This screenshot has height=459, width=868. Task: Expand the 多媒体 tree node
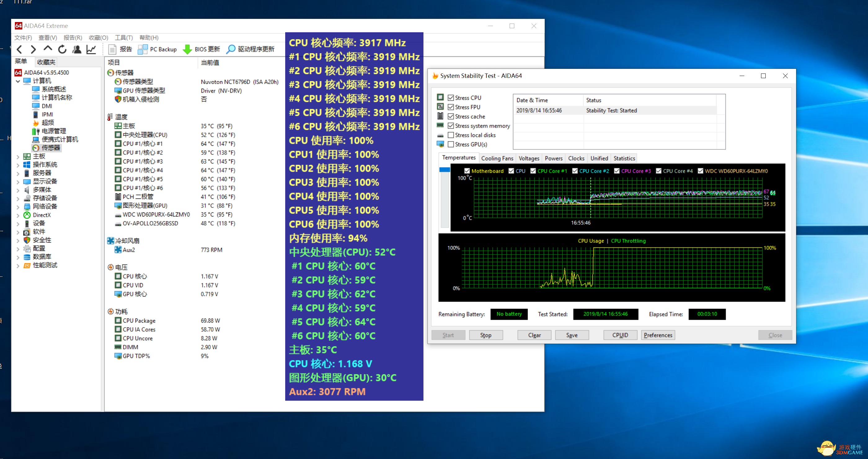18,190
